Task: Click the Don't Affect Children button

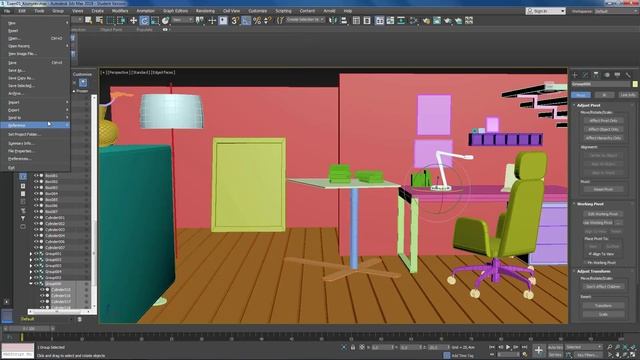Action: (603, 286)
